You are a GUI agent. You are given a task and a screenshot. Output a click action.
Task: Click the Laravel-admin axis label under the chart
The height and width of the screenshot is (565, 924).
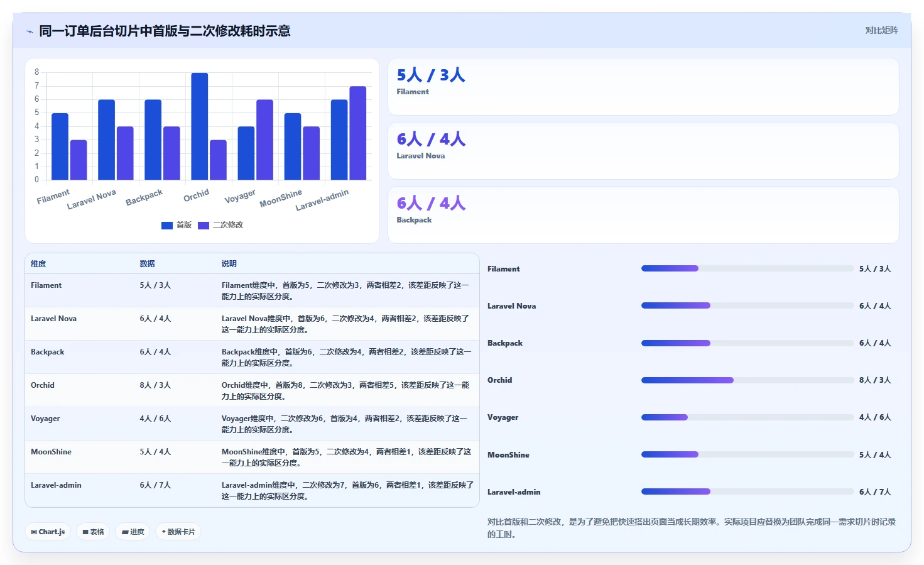click(x=322, y=200)
